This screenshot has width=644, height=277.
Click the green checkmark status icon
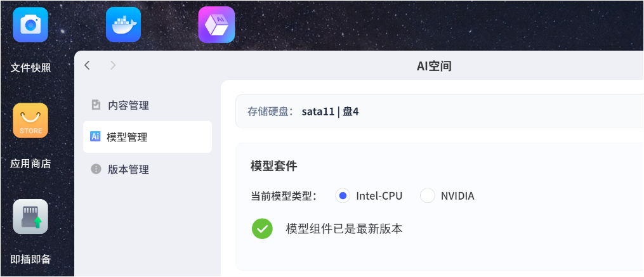[x=262, y=229]
